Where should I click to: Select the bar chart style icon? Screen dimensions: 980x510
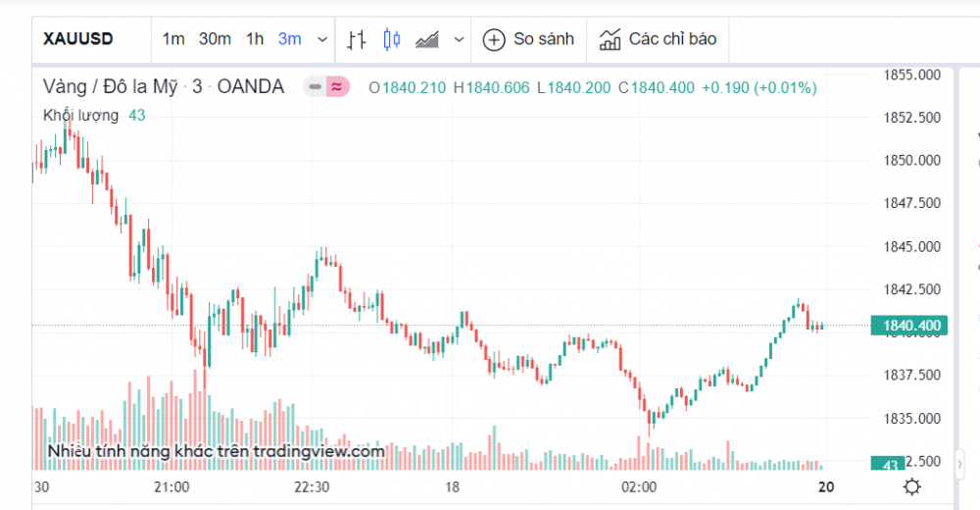click(357, 39)
